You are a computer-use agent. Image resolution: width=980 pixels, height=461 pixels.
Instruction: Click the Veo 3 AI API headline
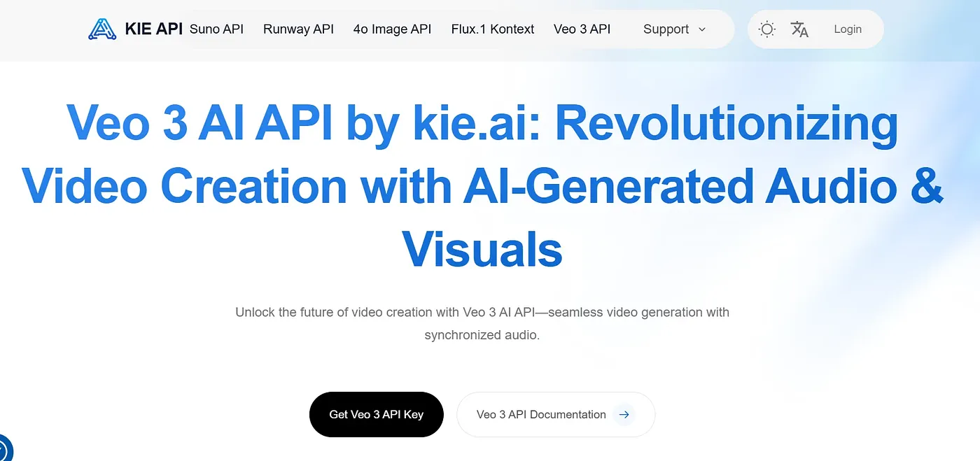[482, 186]
